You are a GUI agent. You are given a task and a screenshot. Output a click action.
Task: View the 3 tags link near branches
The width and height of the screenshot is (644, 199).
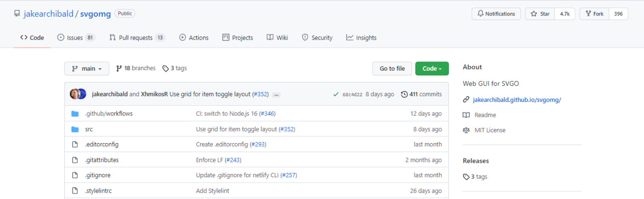[x=175, y=68]
